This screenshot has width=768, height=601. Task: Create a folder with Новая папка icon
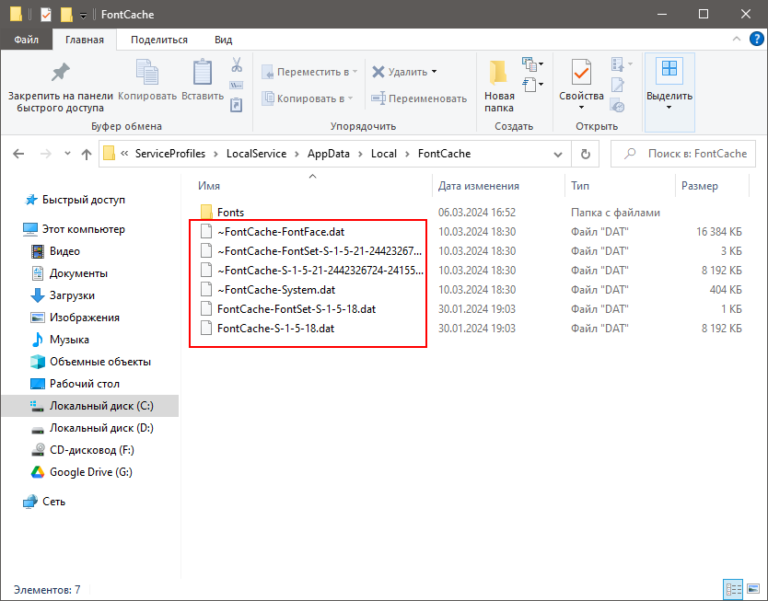click(x=499, y=74)
